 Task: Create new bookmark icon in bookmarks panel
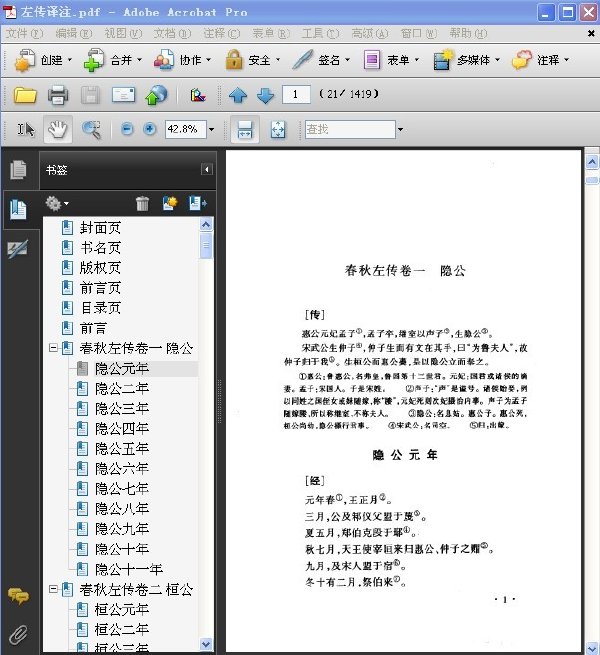pyautogui.click(x=170, y=203)
